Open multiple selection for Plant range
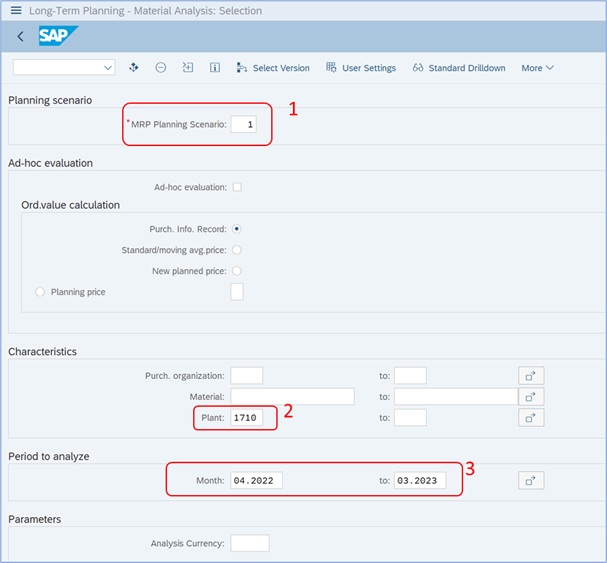The image size is (607, 563). point(531,417)
